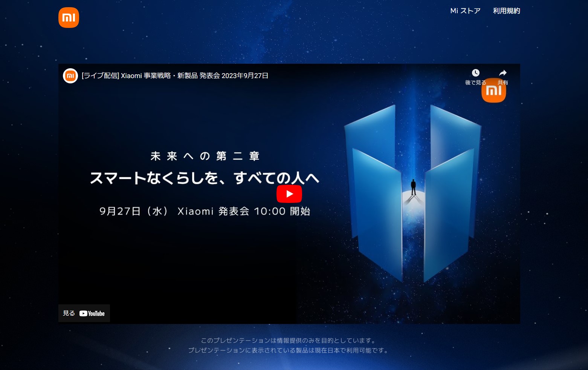Add video to Watch Later (後で見る)
The image size is (588, 370).
point(475,77)
